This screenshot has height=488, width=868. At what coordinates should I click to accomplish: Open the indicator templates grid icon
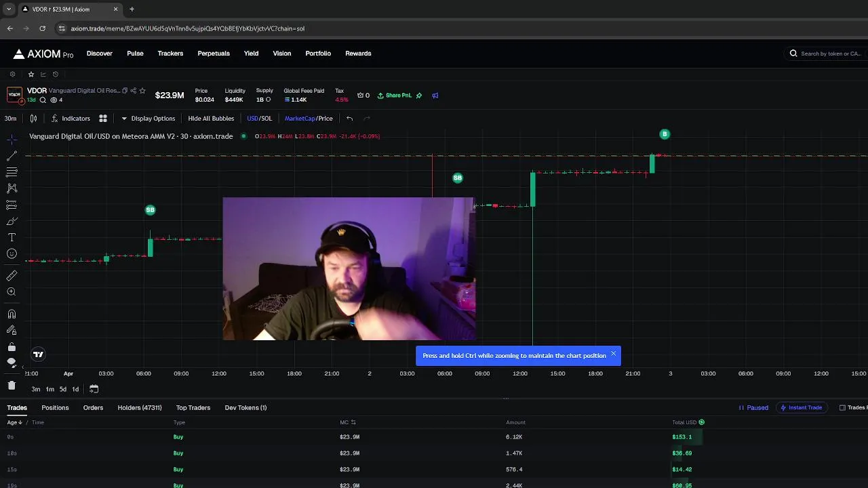coord(103,118)
